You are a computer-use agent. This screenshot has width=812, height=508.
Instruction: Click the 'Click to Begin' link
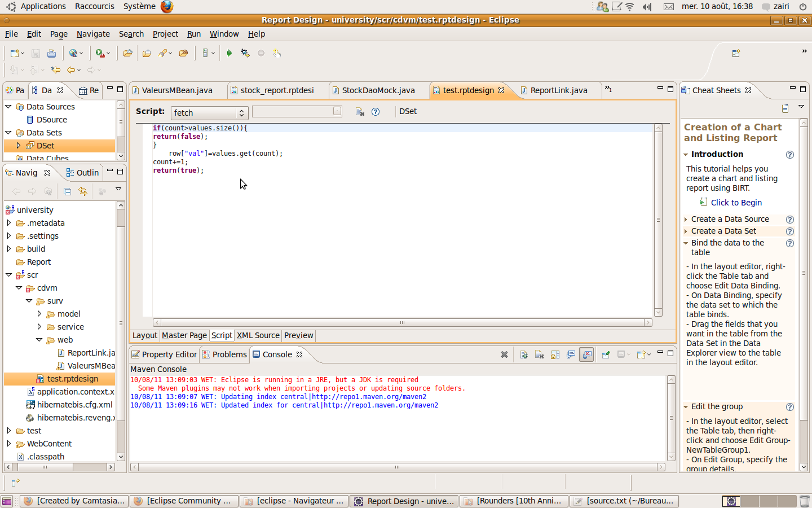pyautogui.click(x=736, y=203)
